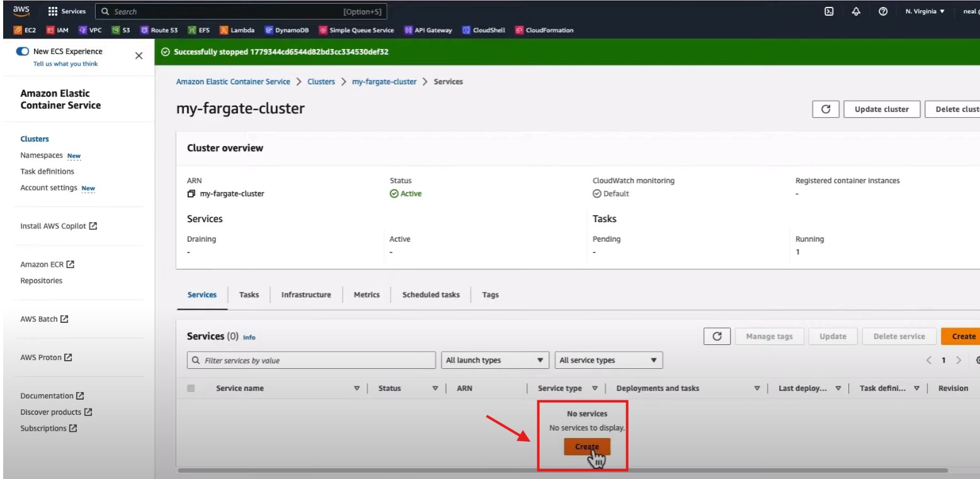Check the select-all services checkbox
Screen dimensions: 980x479
(191, 388)
